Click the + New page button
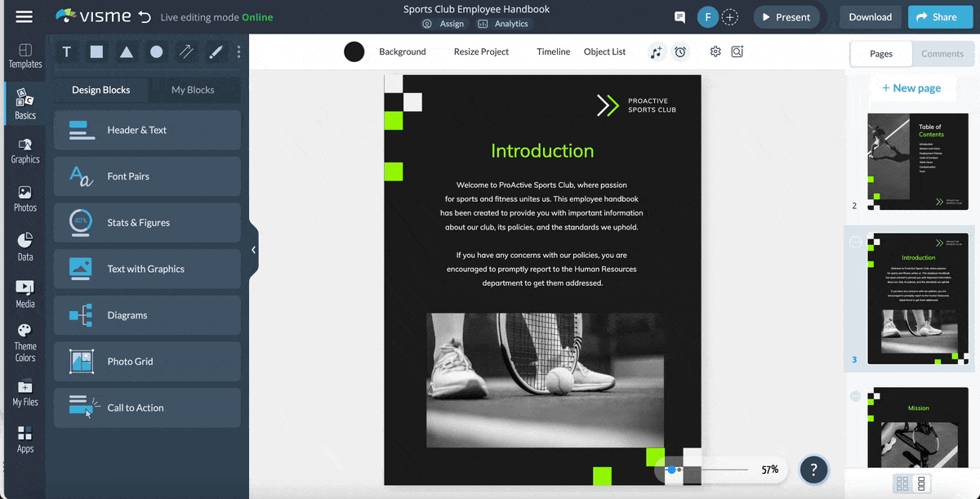 coord(912,87)
